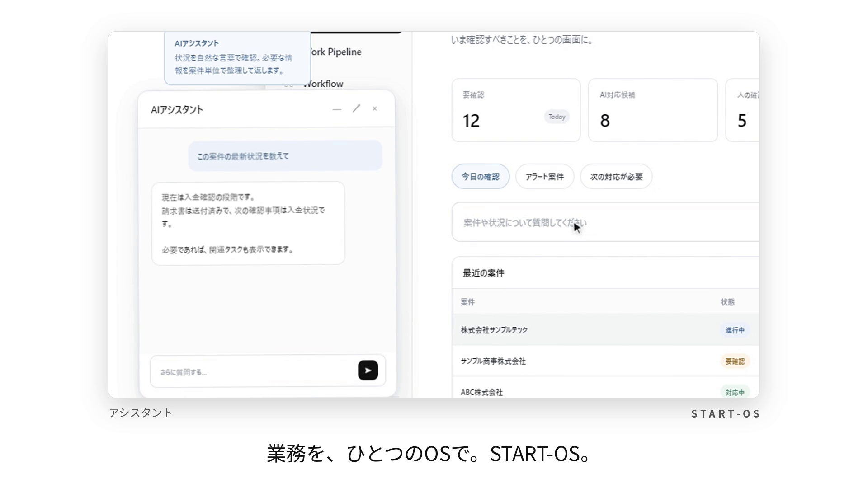Click the user message この案件の最新状況を教えて
The height and width of the screenshot is (488, 868).
tap(285, 156)
